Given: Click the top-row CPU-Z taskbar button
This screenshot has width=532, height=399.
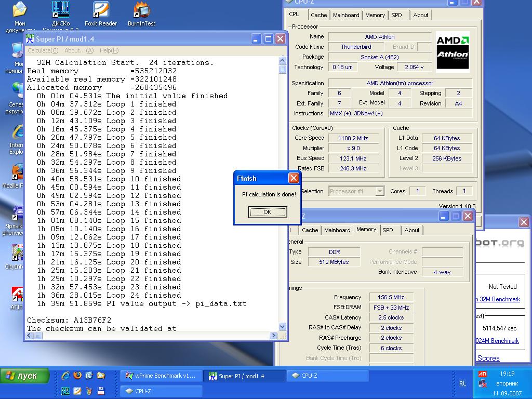Looking at the screenshot, I should click(328, 376).
